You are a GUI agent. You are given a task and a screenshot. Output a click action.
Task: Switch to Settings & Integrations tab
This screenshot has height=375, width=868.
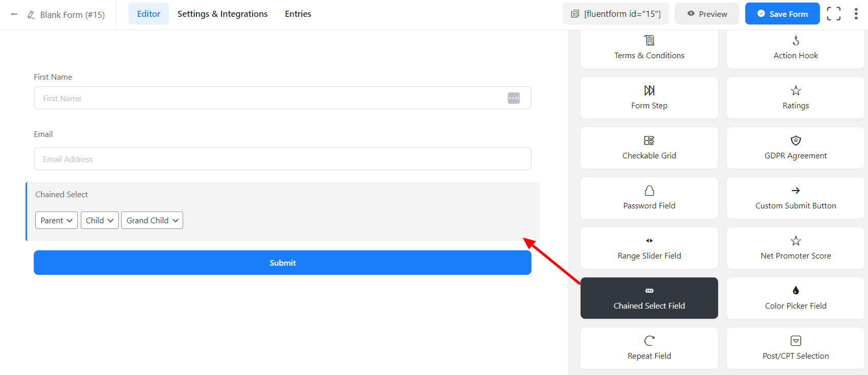click(222, 14)
